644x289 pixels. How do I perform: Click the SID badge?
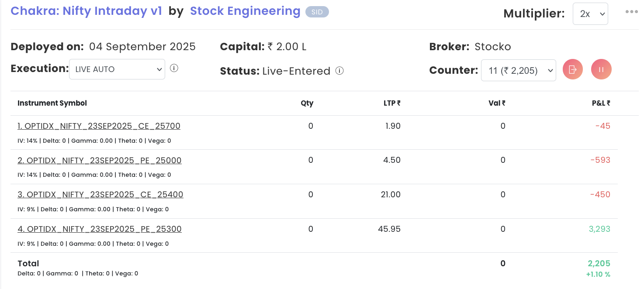click(317, 12)
